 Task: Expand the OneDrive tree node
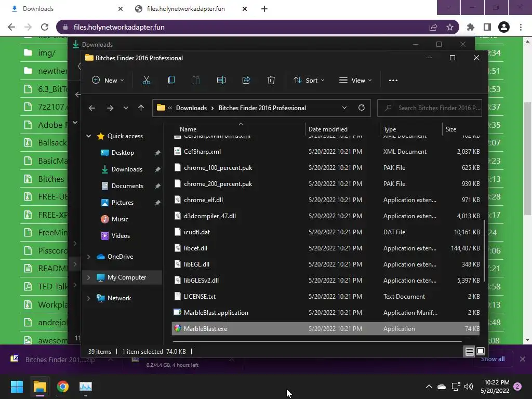pos(88,257)
